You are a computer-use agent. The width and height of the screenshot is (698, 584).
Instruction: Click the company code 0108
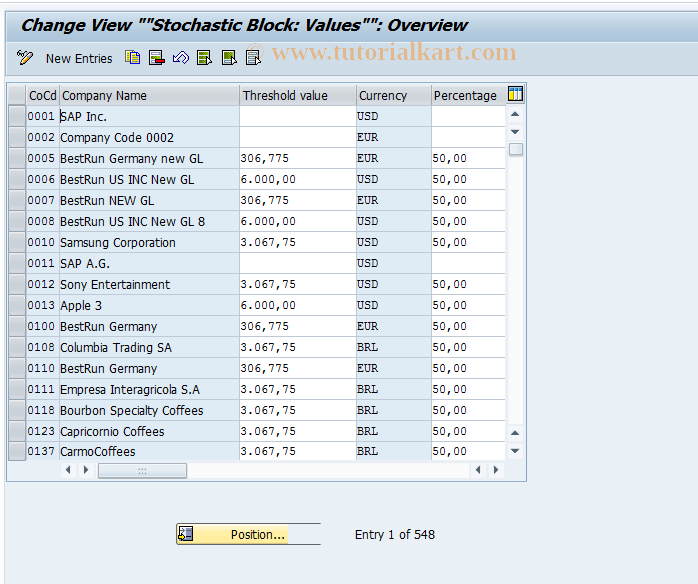pyautogui.click(x=41, y=347)
